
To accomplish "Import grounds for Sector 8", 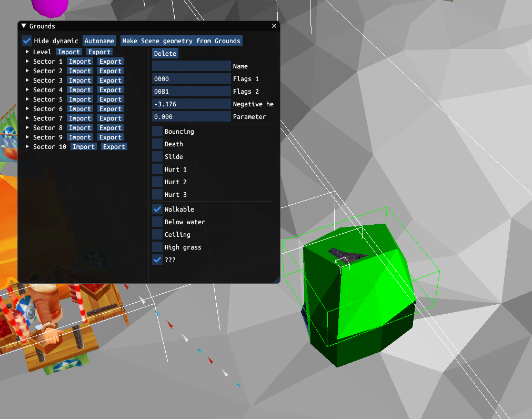I will [x=80, y=128].
